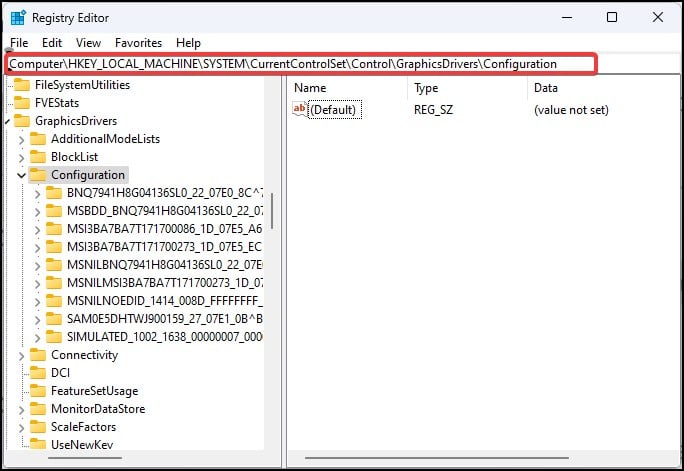Viewport: 684px width, 471px height.
Task: Expand the AdditionalModeLists key
Action: click(21, 140)
